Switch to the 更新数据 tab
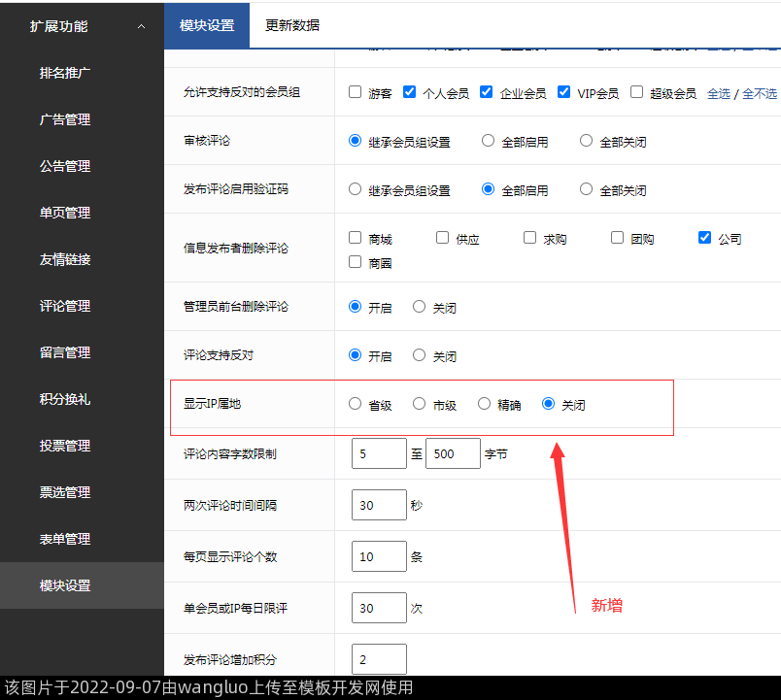The width and height of the screenshot is (781, 700). tap(291, 25)
